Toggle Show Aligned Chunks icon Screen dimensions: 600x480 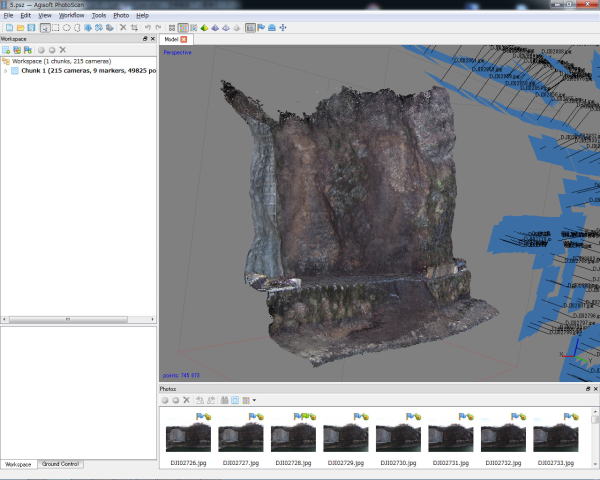coord(272,28)
